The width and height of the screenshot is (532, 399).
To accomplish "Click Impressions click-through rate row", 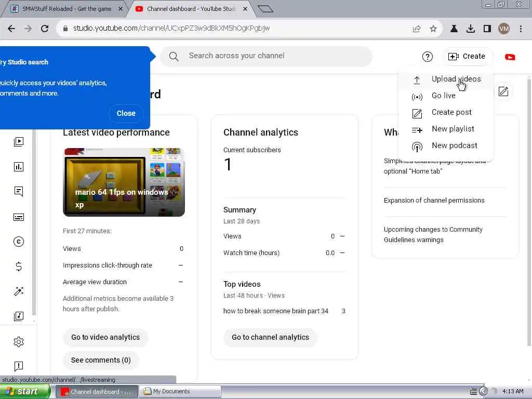I will [x=123, y=265].
